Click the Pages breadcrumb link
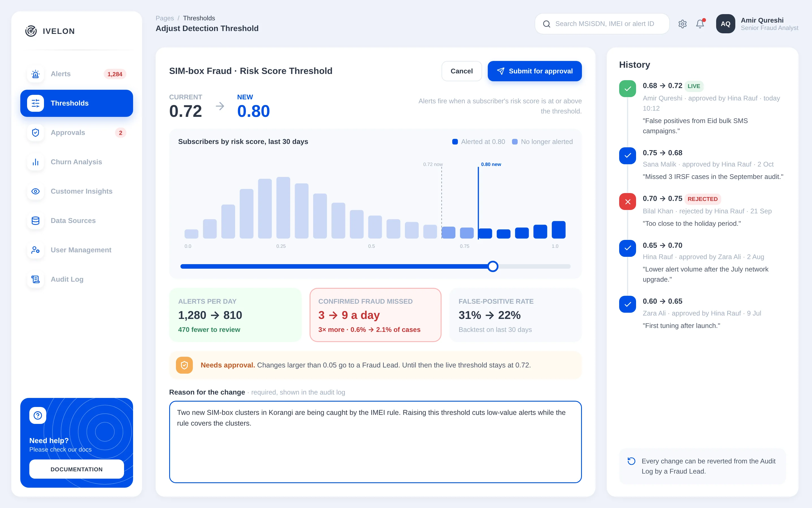Viewport: 812px width, 508px height. [x=164, y=18]
